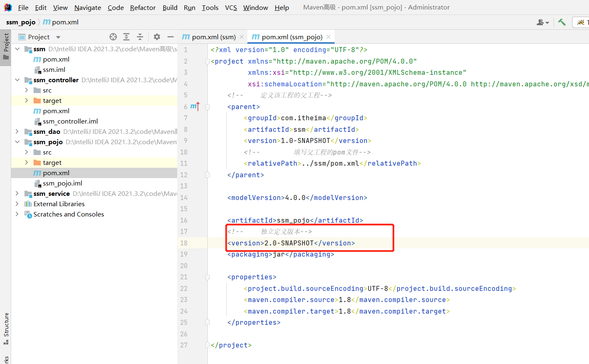
Task: Open the File menu
Action: point(23,7)
